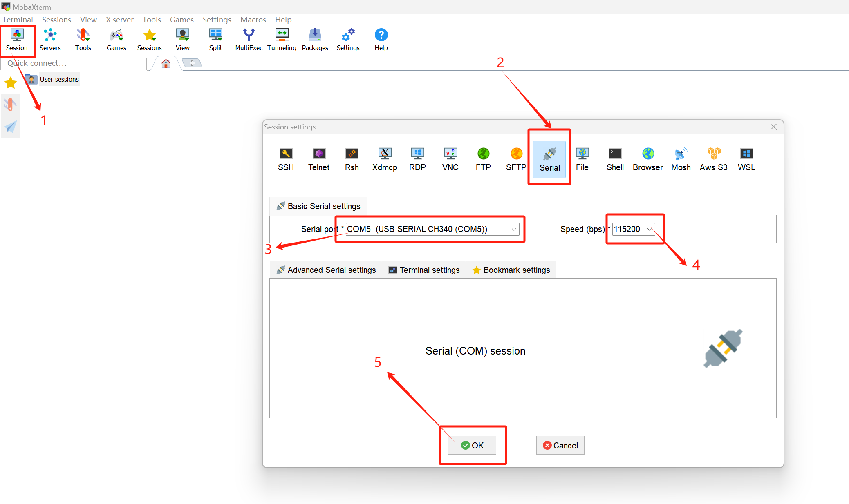The height and width of the screenshot is (504, 849).
Task: Select Mosh session type
Action: (681, 159)
